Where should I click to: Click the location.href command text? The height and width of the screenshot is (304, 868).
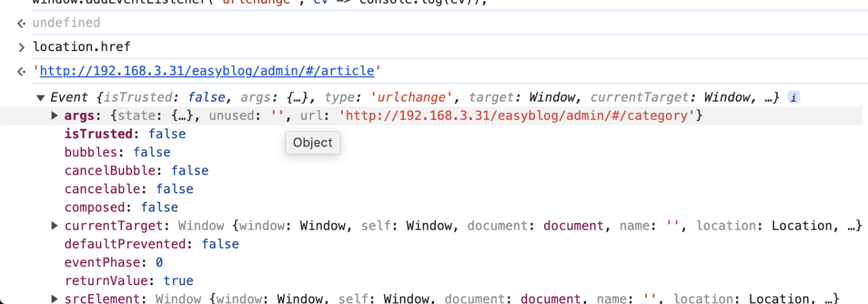[82, 47]
